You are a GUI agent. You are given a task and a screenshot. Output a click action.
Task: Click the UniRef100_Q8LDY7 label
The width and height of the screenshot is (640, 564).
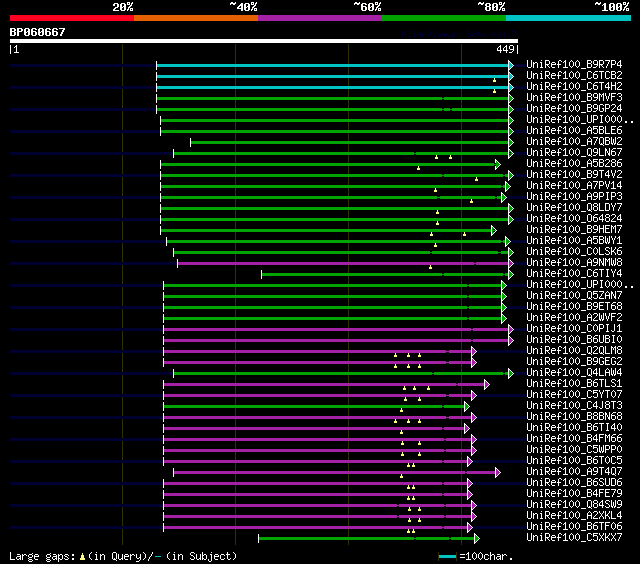point(574,208)
